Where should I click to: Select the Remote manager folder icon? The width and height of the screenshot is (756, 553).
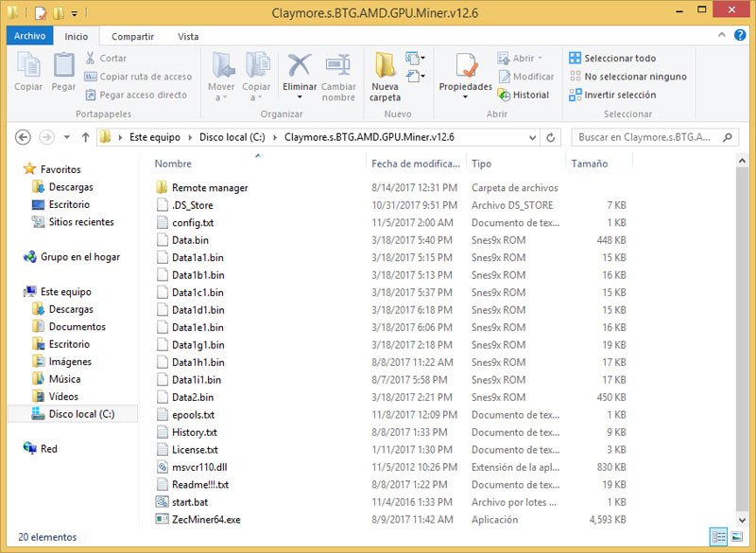tap(162, 187)
